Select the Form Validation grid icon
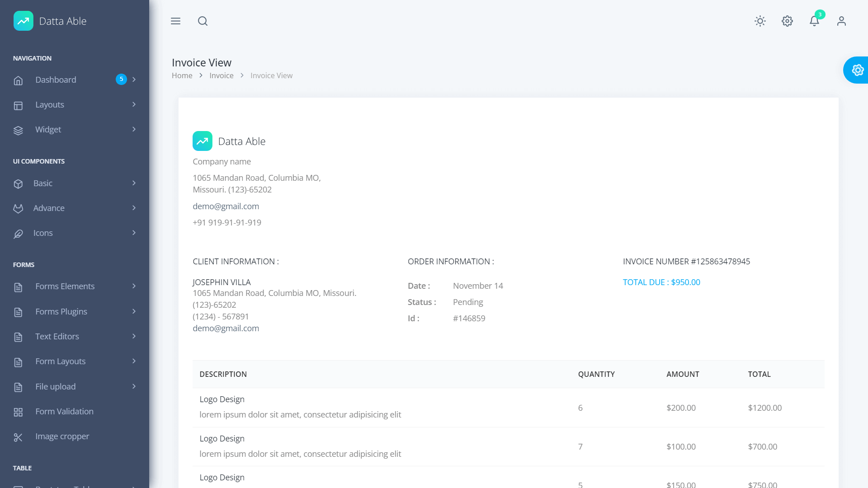Viewport: 868px width, 488px height. tap(18, 412)
